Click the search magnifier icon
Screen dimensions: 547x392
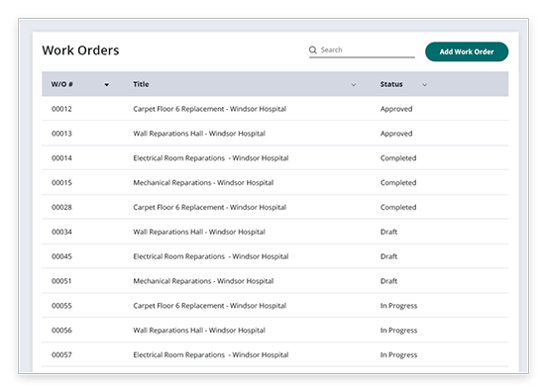tap(312, 49)
